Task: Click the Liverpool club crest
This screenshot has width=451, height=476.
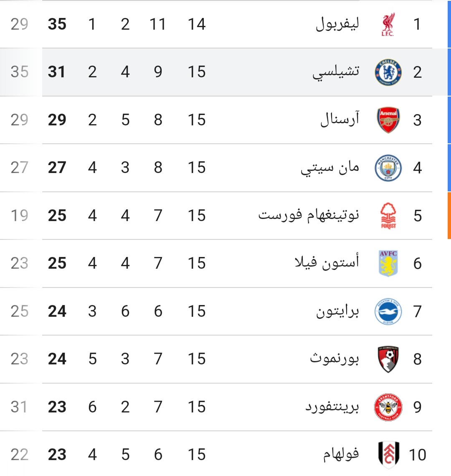Action: coord(388,24)
